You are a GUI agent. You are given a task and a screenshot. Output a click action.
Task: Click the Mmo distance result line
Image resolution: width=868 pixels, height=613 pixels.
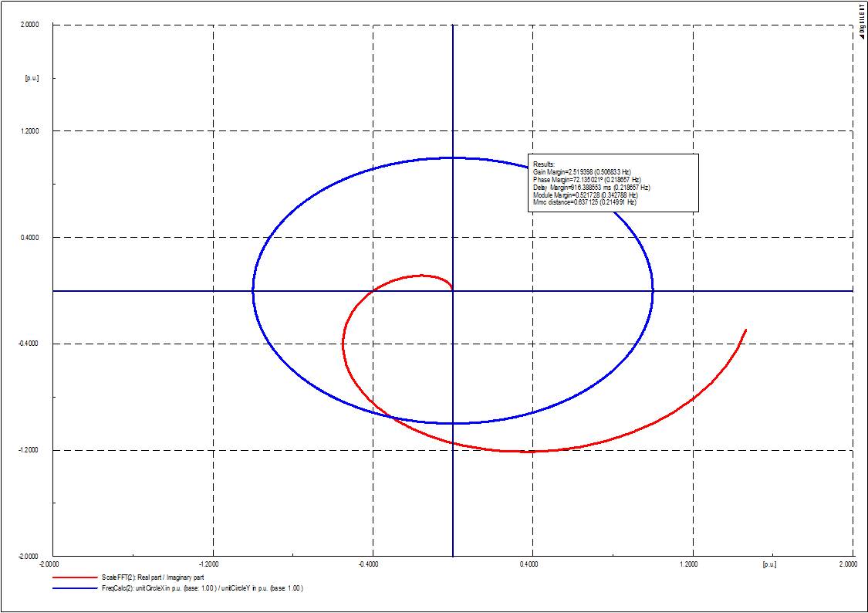coord(584,203)
